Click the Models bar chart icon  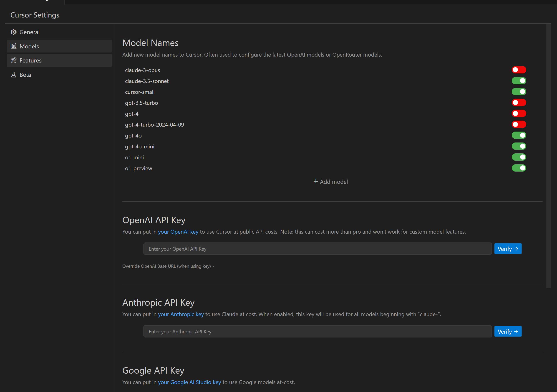coord(14,46)
